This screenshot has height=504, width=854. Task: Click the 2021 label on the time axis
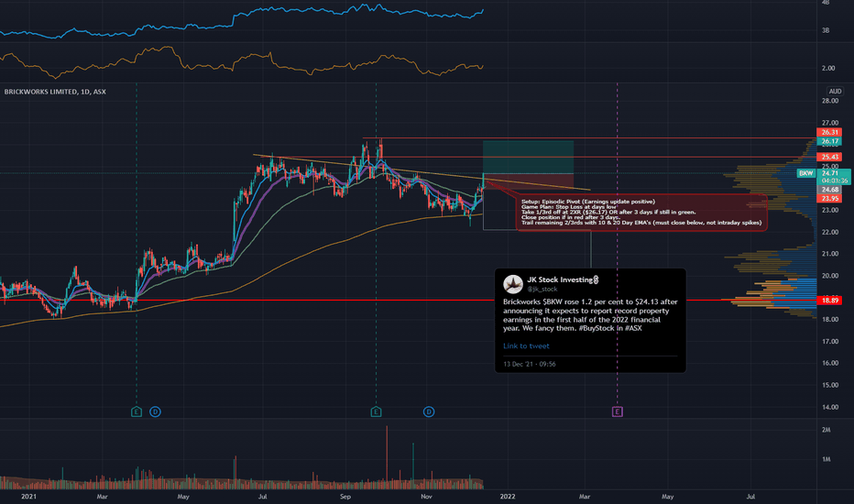click(28, 497)
